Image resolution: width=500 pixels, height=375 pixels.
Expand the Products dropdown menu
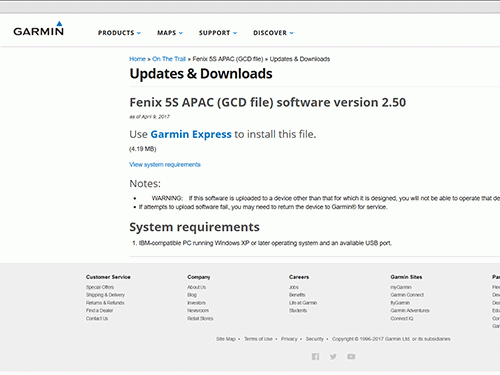point(119,33)
